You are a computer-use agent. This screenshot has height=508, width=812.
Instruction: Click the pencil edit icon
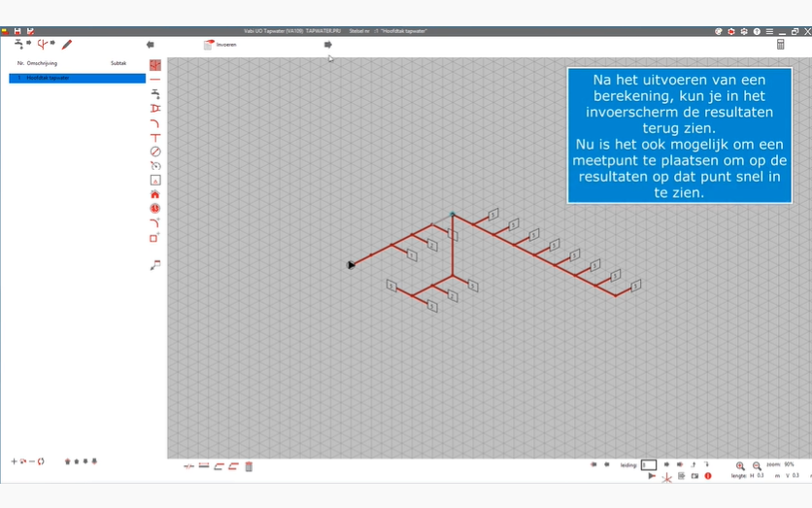pyautogui.click(x=67, y=45)
